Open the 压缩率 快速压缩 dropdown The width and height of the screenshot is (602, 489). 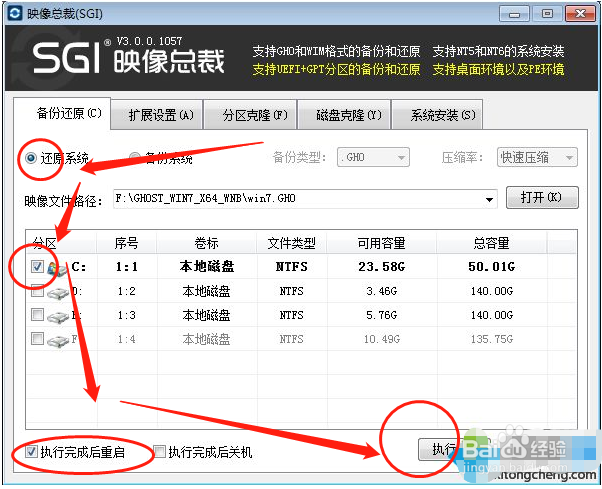point(537,157)
